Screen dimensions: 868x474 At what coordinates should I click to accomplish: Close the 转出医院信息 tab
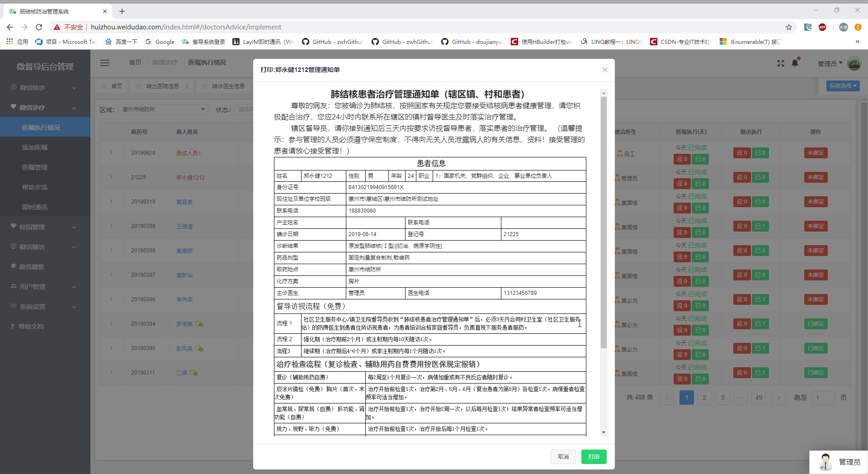click(x=187, y=86)
